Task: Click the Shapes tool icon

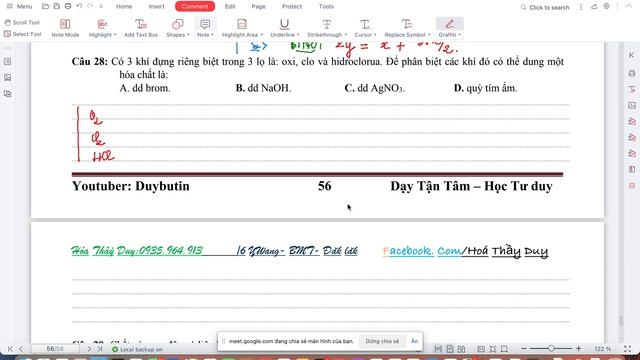Action: (x=178, y=24)
